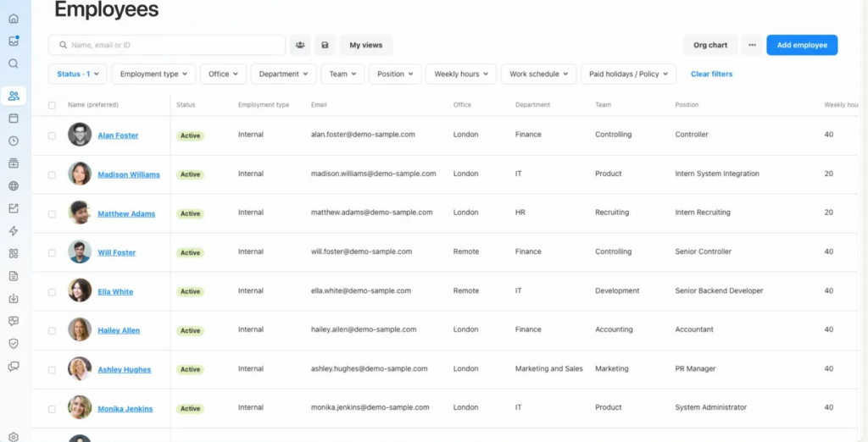This screenshot has height=442, width=868.
Task: Tick the checkbox for Monika Jenkins
Action: click(x=52, y=409)
